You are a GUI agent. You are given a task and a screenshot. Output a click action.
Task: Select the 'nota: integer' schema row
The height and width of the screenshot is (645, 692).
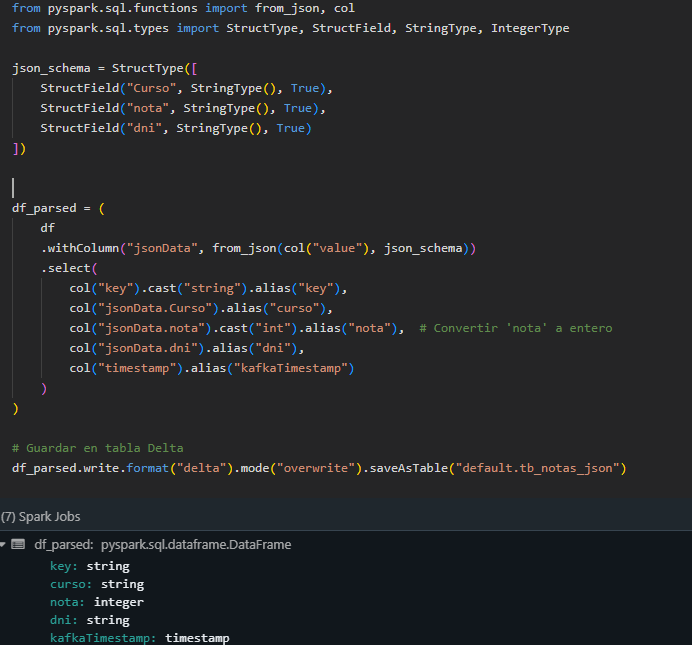[x=97, y=603]
